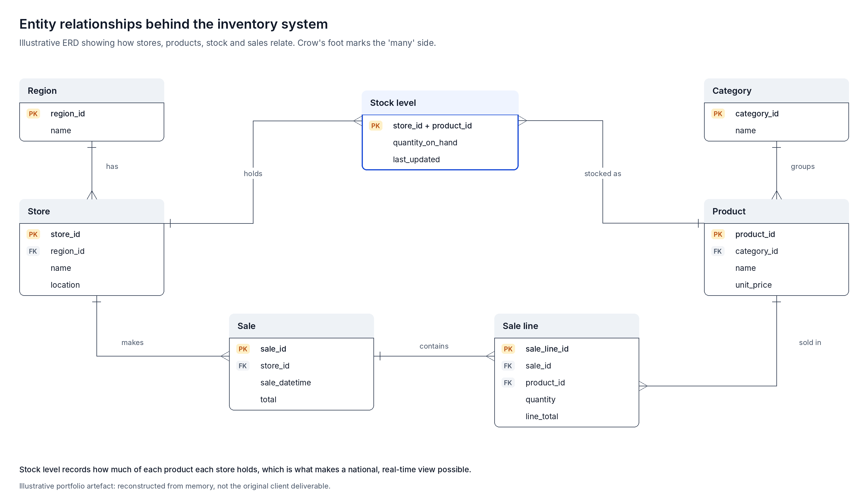The height and width of the screenshot is (497, 868).
Task: Click the FK badge next to region_id in Store
Action: [x=33, y=251]
